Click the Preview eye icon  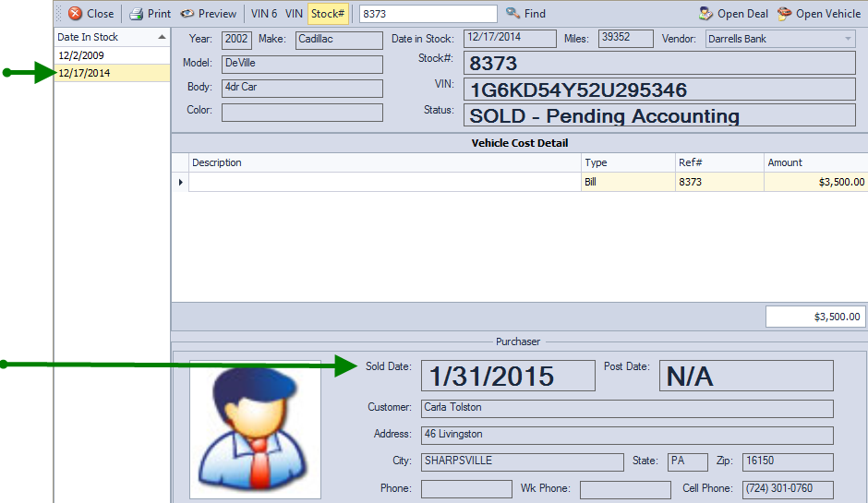187,14
